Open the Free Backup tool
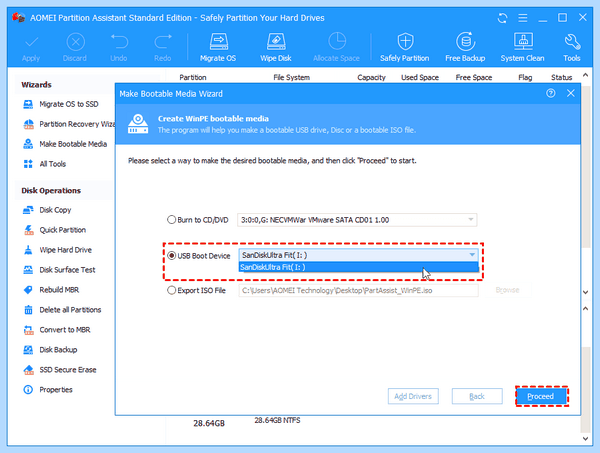 (465, 47)
